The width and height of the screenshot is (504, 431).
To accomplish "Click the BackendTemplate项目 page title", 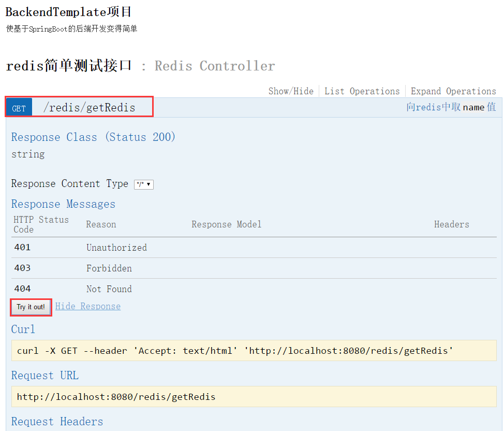I will pyautogui.click(x=68, y=12).
